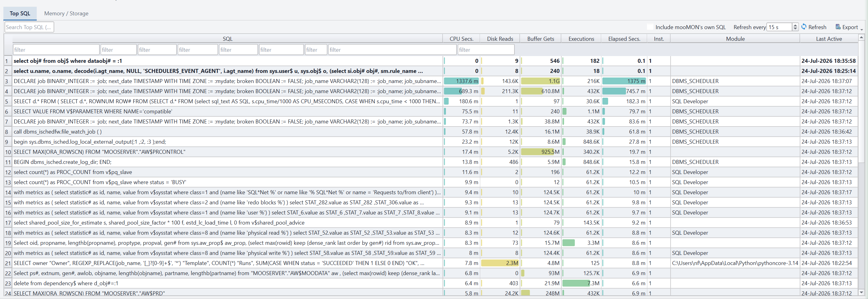This screenshot has height=299, width=868.
Task: Click the Refresh every spinner arrows
Action: tap(795, 27)
